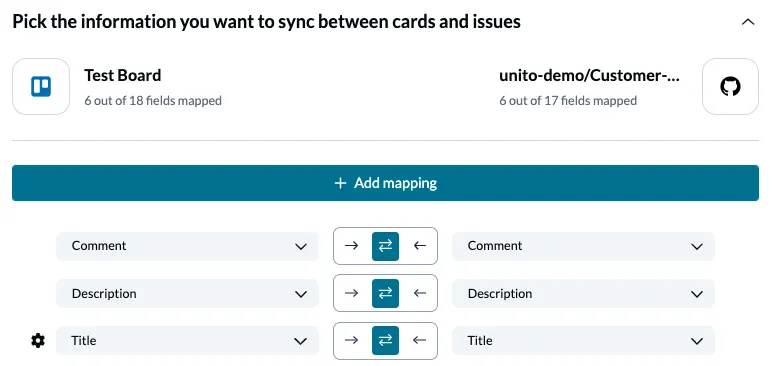The height and width of the screenshot is (366, 772).
Task: Open the Trello Comment field dropdown
Action: (x=188, y=246)
